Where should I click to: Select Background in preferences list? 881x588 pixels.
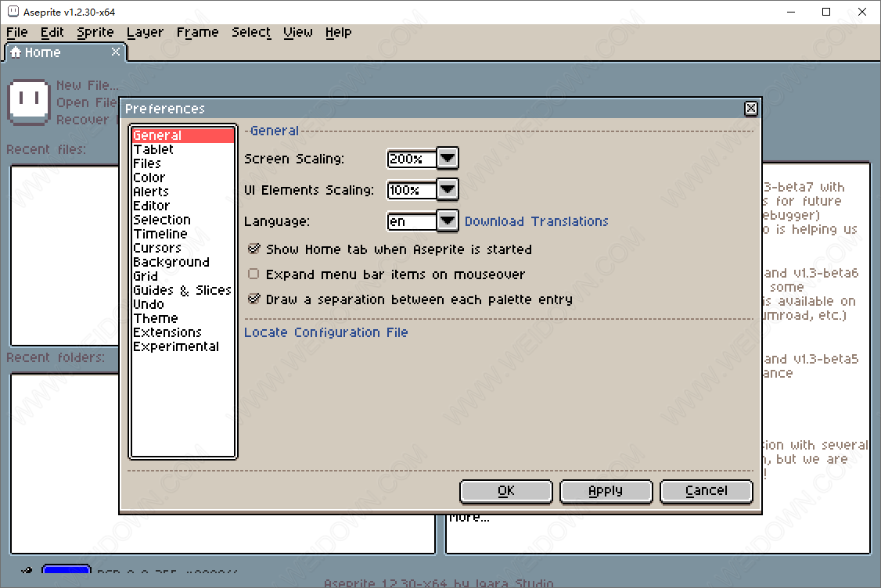(182, 262)
